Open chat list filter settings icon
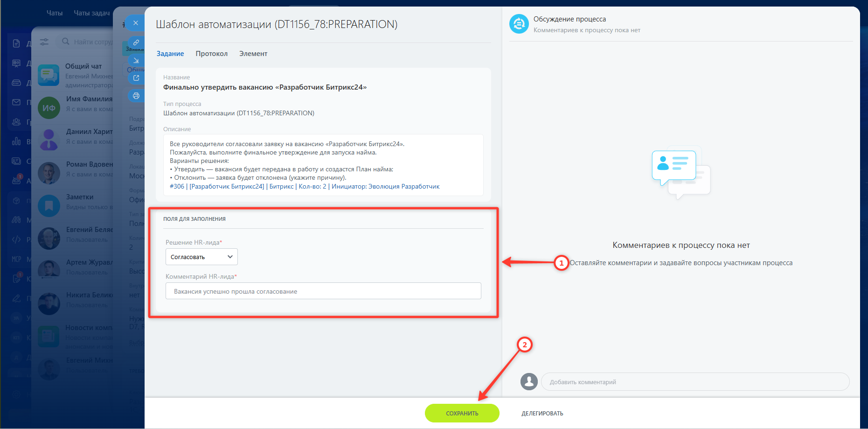Screen dimensions: 868x429 click(x=44, y=42)
